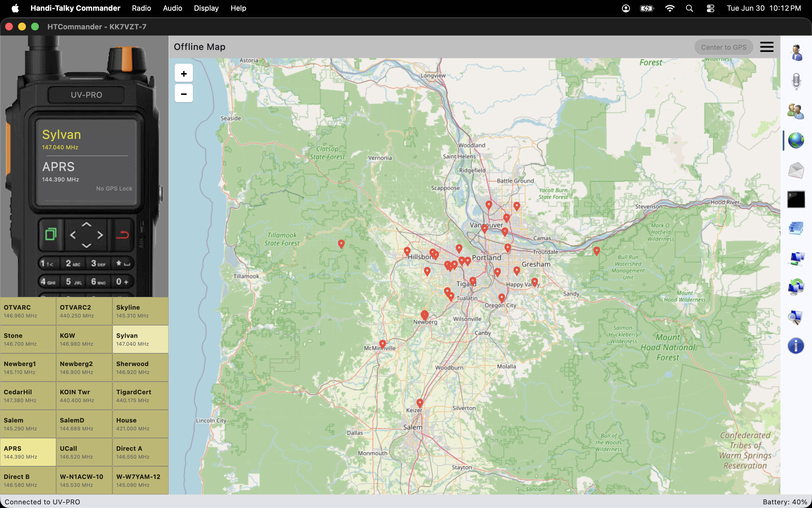Select the Salem 145.290 MHz channel

click(28, 424)
